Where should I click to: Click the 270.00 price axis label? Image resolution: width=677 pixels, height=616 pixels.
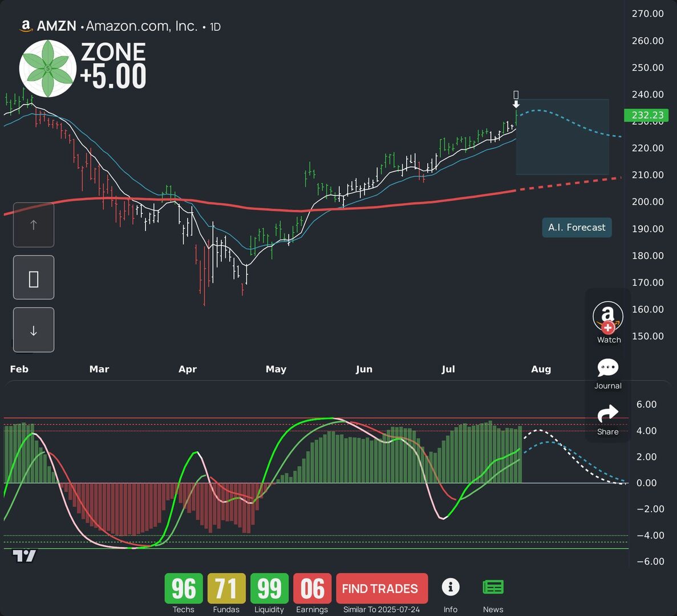[648, 14]
